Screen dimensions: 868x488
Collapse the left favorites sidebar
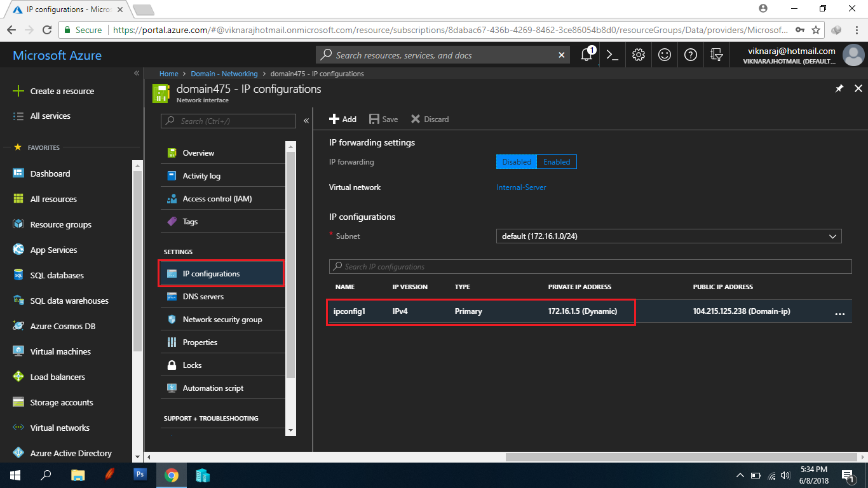coord(136,72)
